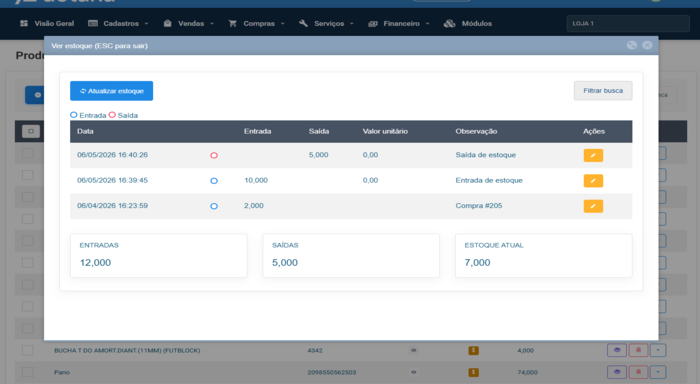Toggle the small eye icon in Pano row
This screenshot has height=384, width=700.
pyautogui.click(x=414, y=372)
